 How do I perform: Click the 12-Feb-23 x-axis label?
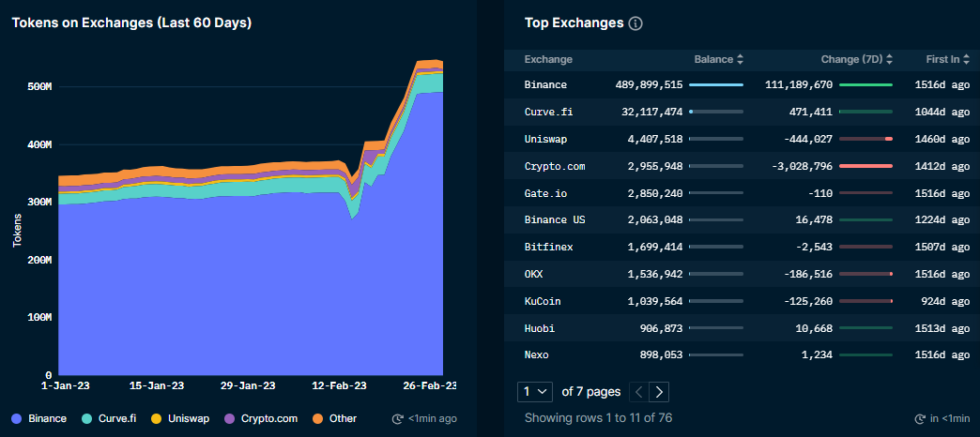339,385
